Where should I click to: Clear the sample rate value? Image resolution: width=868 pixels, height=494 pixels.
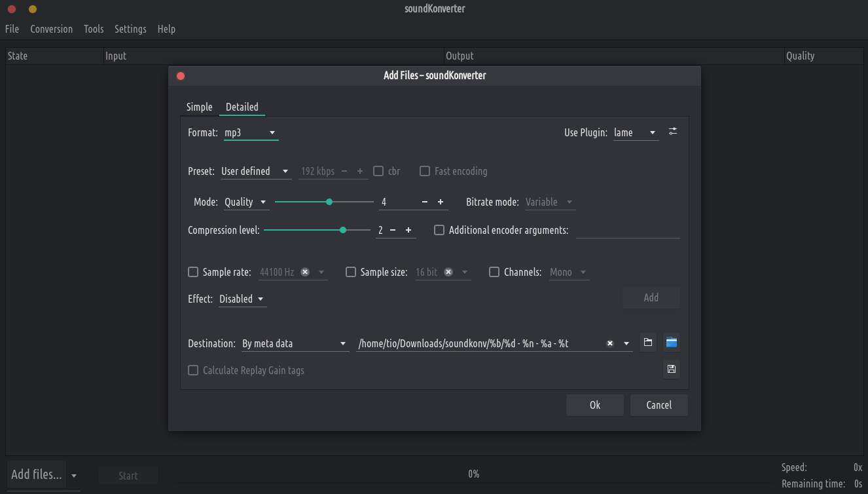point(305,272)
